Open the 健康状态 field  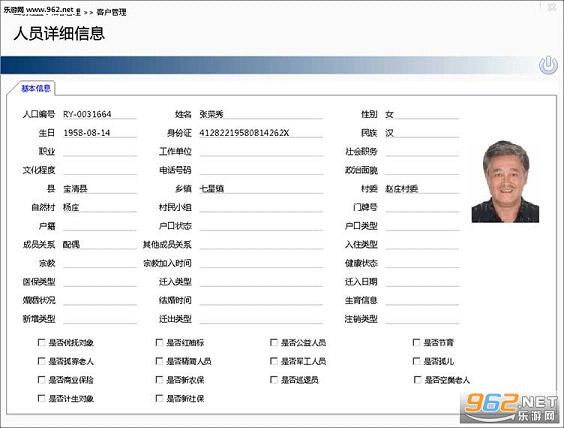click(422, 263)
